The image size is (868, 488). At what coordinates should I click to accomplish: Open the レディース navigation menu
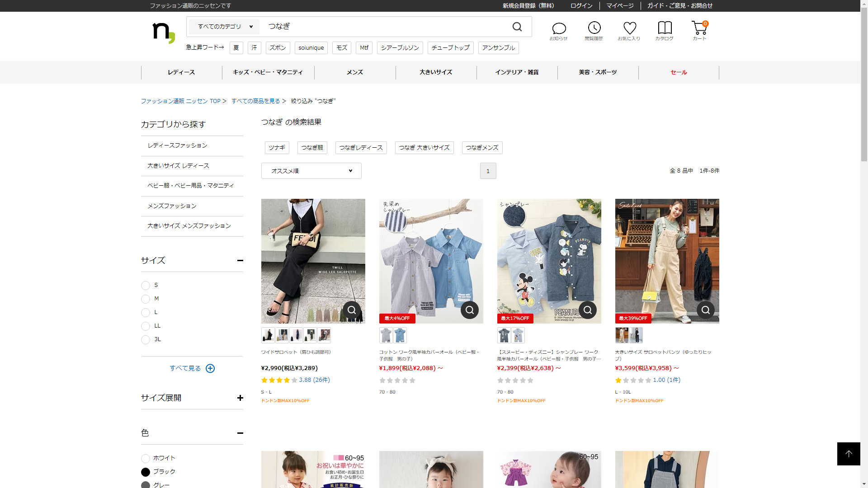point(181,72)
